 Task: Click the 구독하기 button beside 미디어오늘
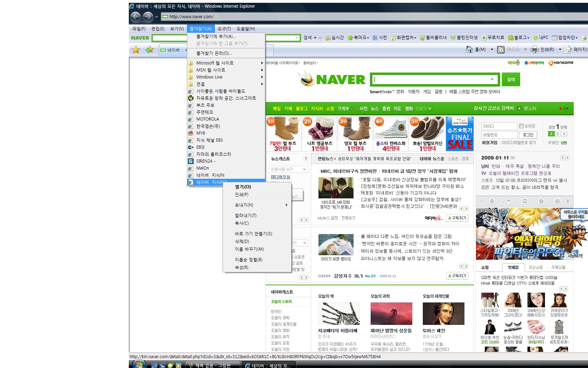pyautogui.click(x=457, y=218)
